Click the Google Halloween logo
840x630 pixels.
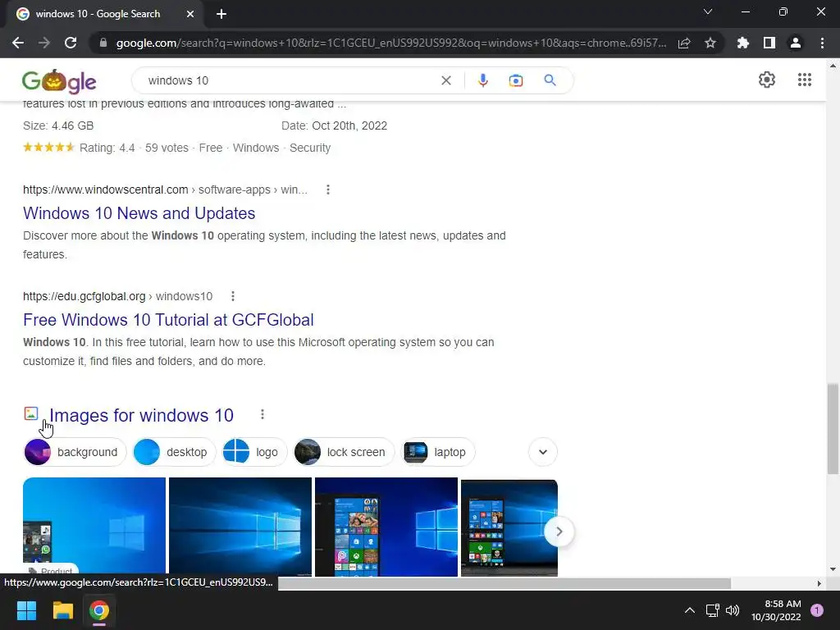pyautogui.click(x=59, y=81)
